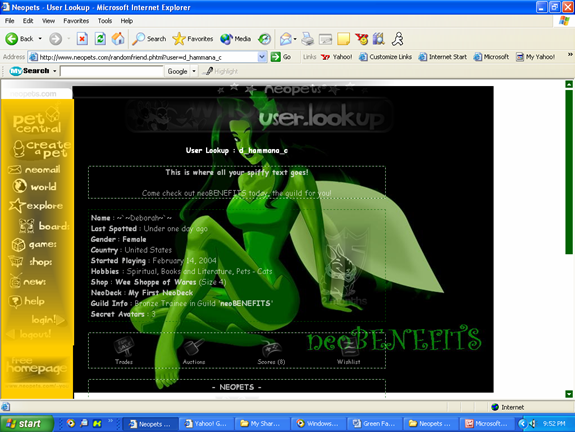
Task: Go to the Home page icon
Action: click(118, 39)
